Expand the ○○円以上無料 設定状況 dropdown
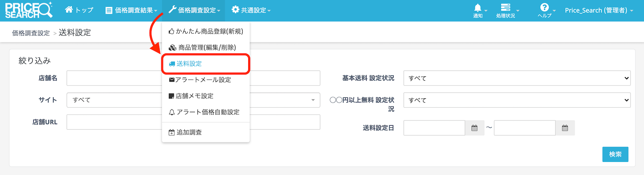The image size is (644, 175). [517, 100]
